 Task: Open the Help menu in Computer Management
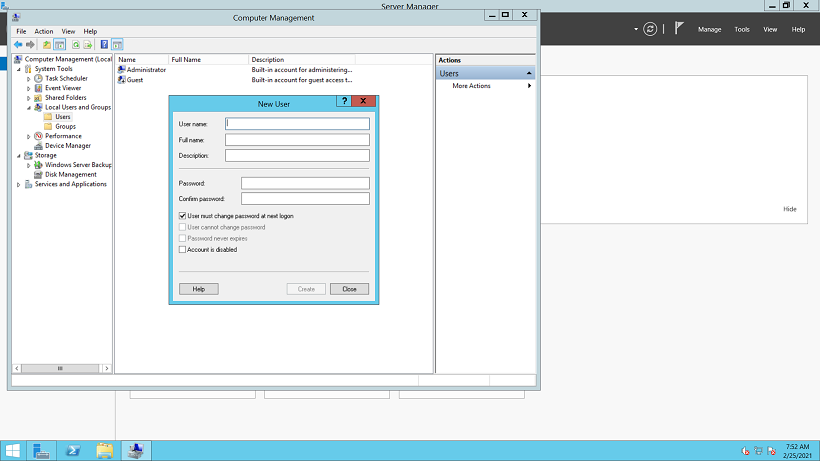[90, 31]
